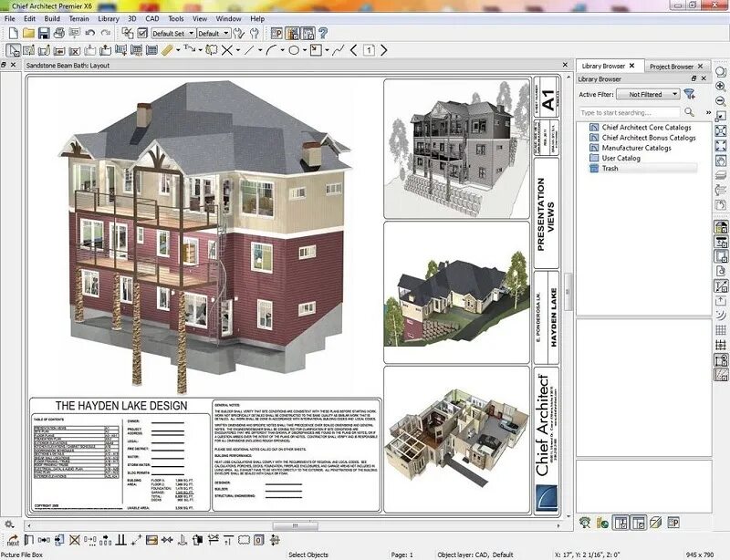
Task: Click the Print icon in toolbar
Action: [x=59, y=34]
